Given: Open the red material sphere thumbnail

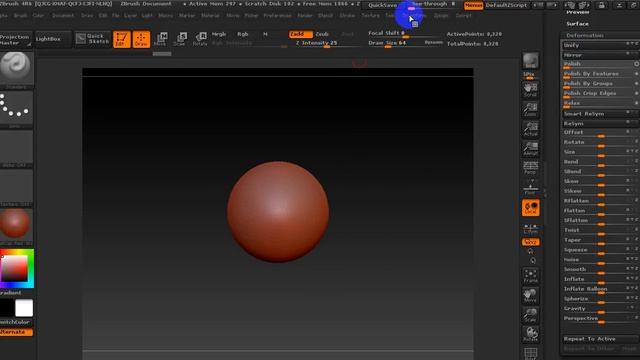Looking at the screenshot, I should pyautogui.click(x=16, y=224).
